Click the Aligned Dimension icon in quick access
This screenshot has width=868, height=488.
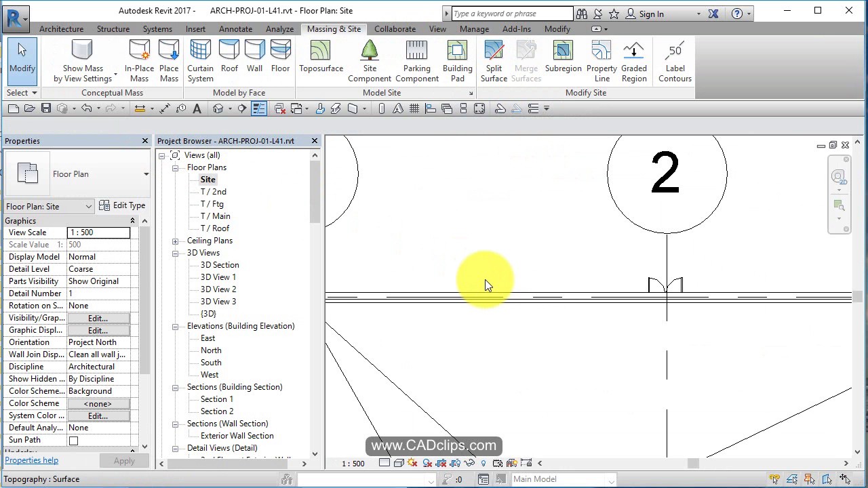pyautogui.click(x=166, y=108)
